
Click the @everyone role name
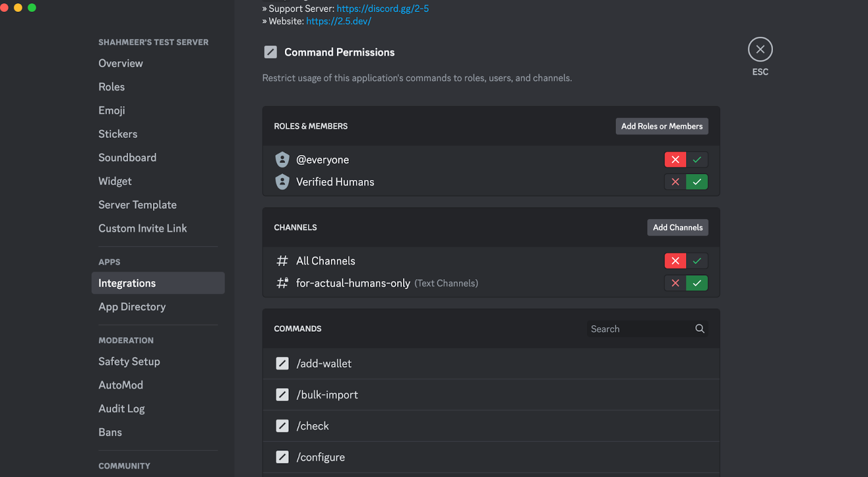322,160
